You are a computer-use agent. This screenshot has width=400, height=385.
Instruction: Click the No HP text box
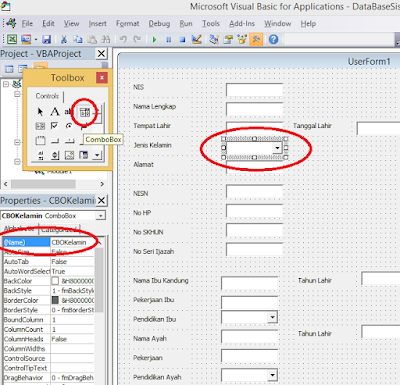point(254,212)
